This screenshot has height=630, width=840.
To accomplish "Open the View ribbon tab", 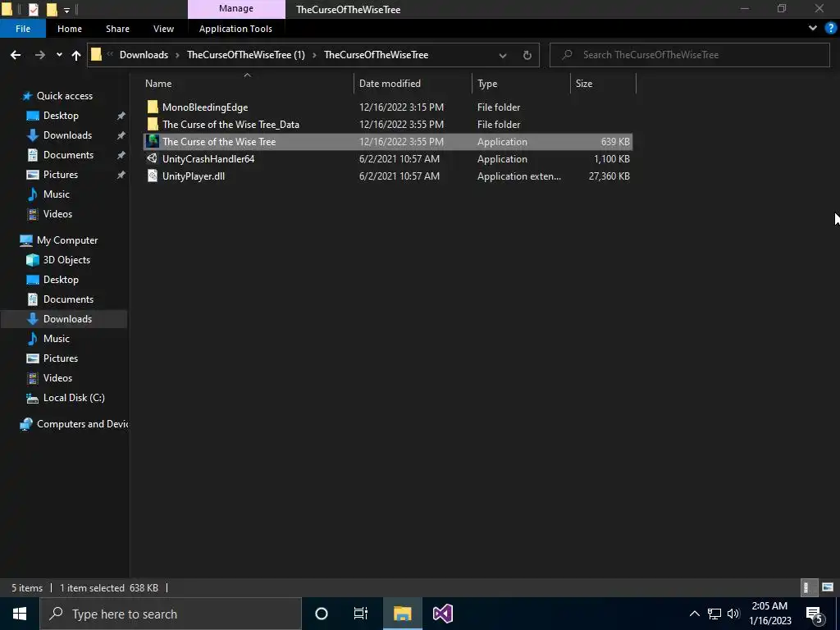I will pos(163,29).
